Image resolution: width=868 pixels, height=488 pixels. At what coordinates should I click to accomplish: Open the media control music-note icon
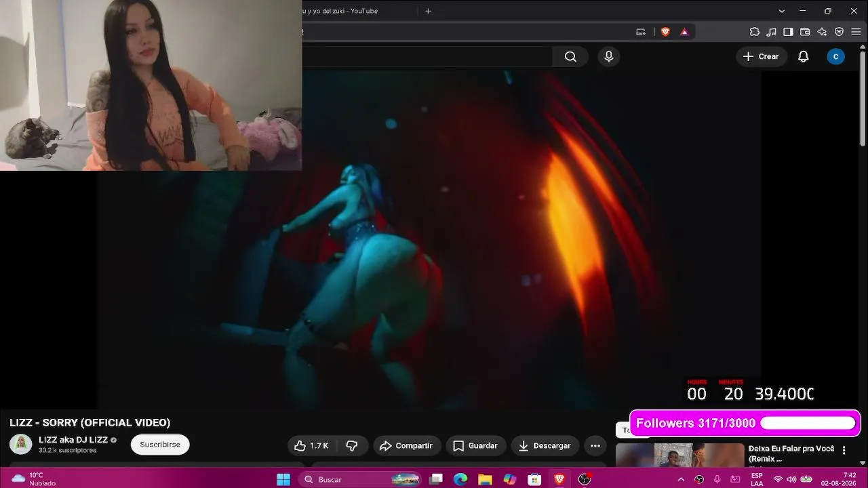pos(771,32)
